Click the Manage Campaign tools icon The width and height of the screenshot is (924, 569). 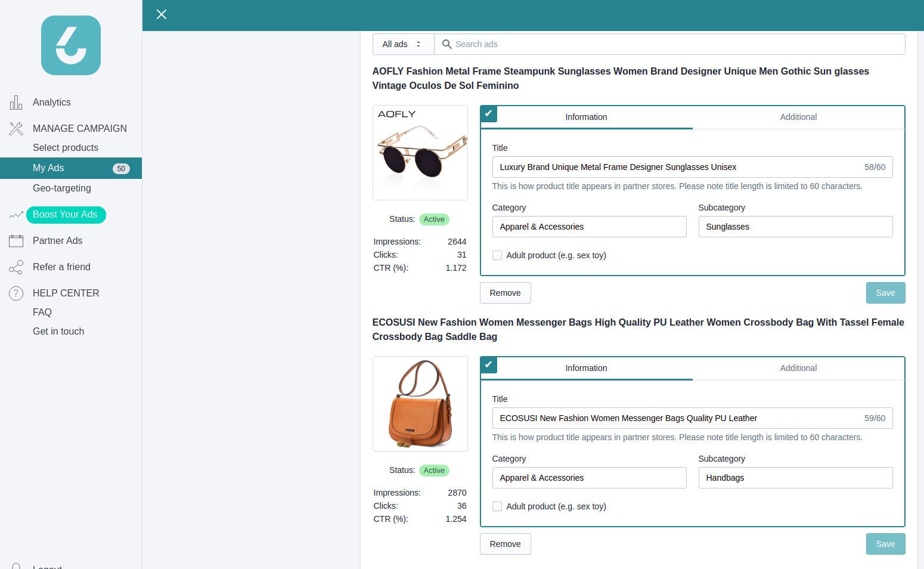16,128
